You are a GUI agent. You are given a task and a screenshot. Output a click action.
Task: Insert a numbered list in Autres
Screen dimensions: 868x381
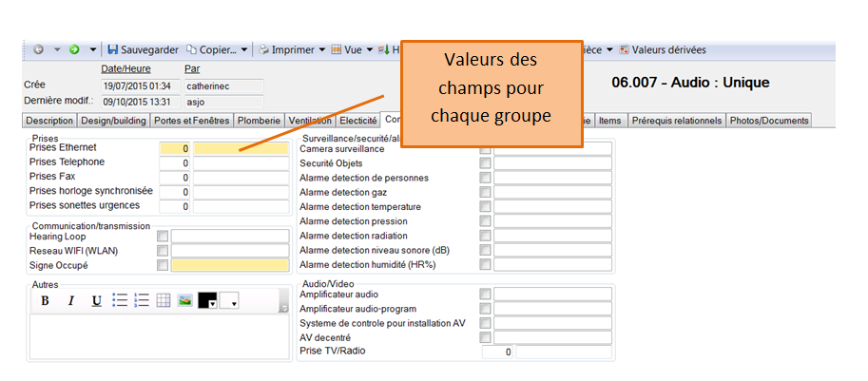point(142,300)
